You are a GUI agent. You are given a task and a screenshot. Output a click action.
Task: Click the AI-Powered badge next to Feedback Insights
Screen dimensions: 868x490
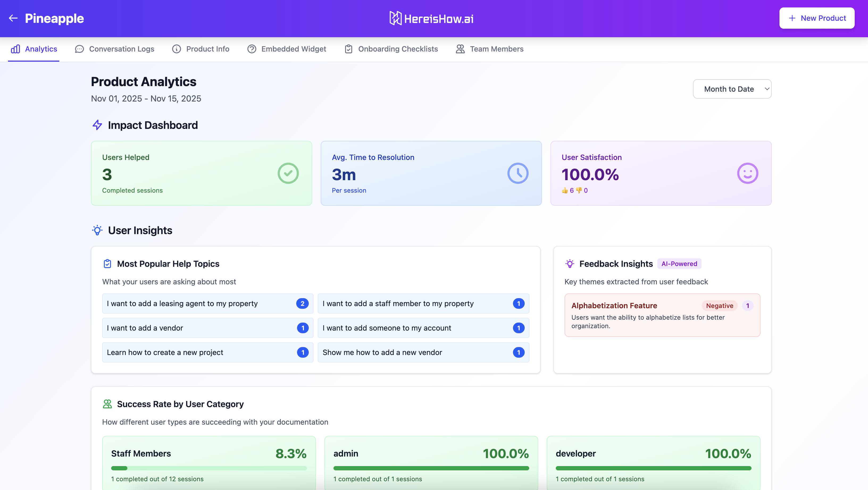679,264
